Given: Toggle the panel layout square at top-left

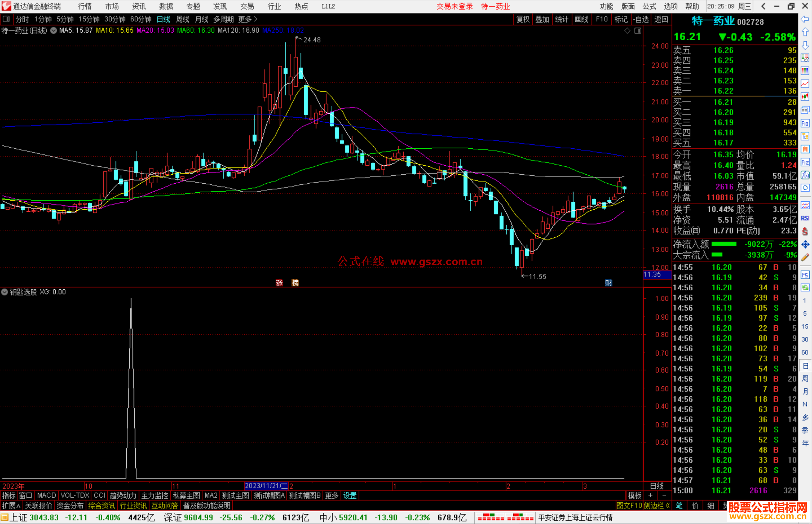Looking at the screenshot, I should click(6, 19).
